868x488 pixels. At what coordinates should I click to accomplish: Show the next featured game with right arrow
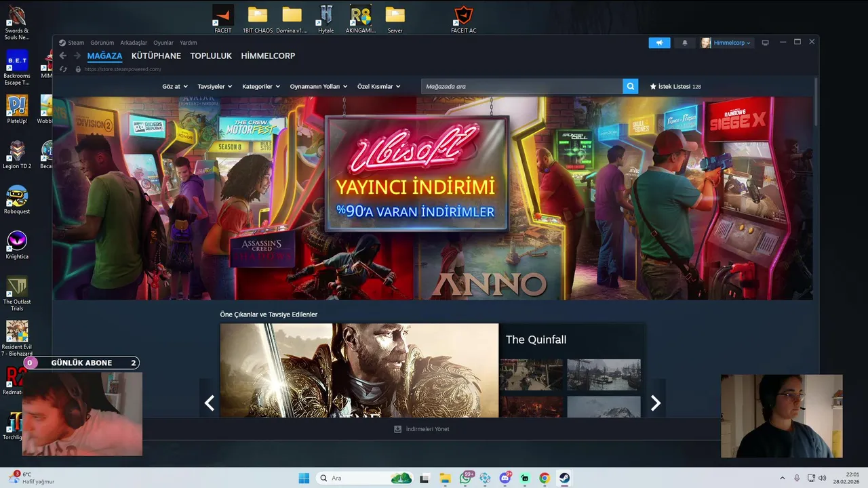(x=655, y=403)
